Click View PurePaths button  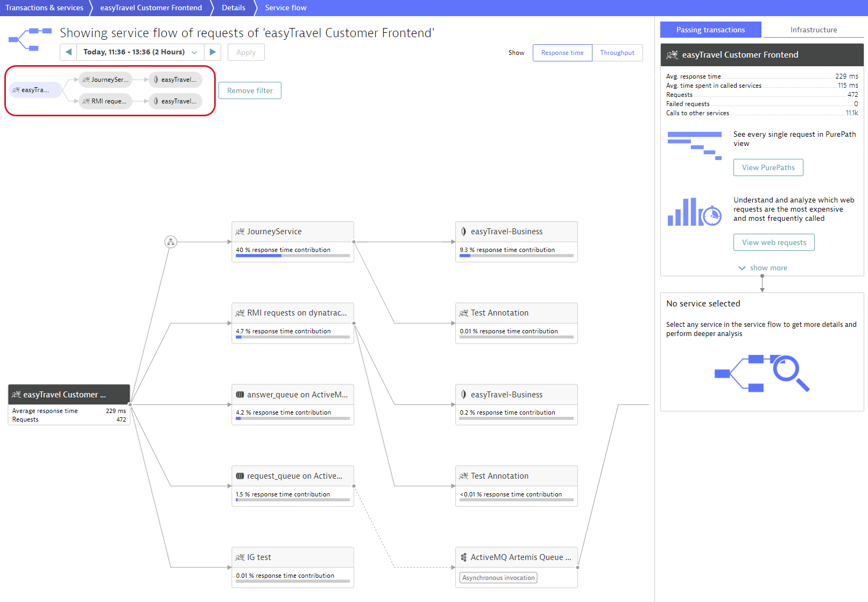point(768,167)
